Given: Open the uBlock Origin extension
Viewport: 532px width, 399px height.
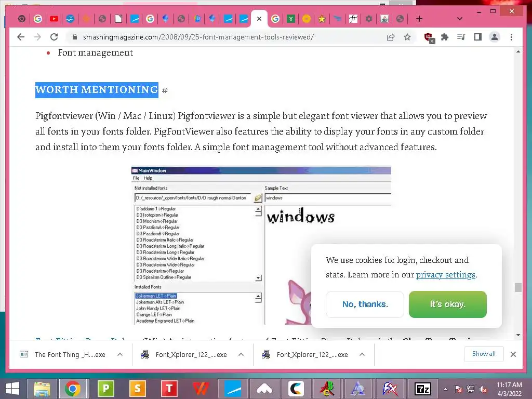Looking at the screenshot, I should [429, 37].
